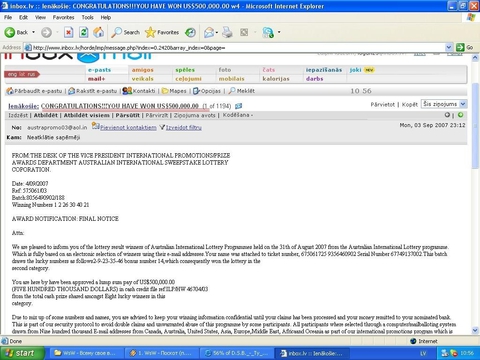The height and width of the screenshot is (360, 480).
Task: Click the IE Back button
Action: pyautogui.click(x=16, y=32)
